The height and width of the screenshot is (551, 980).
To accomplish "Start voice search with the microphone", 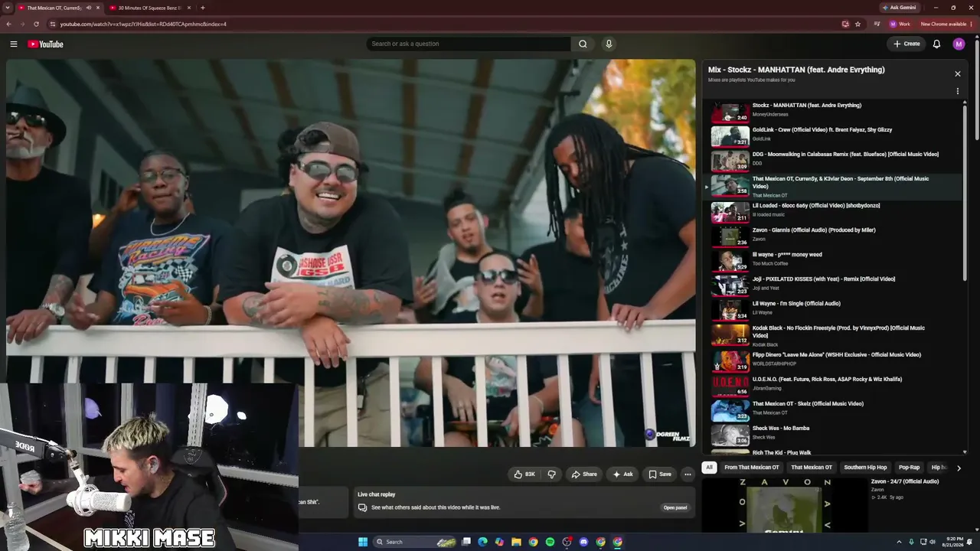I will pyautogui.click(x=609, y=44).
